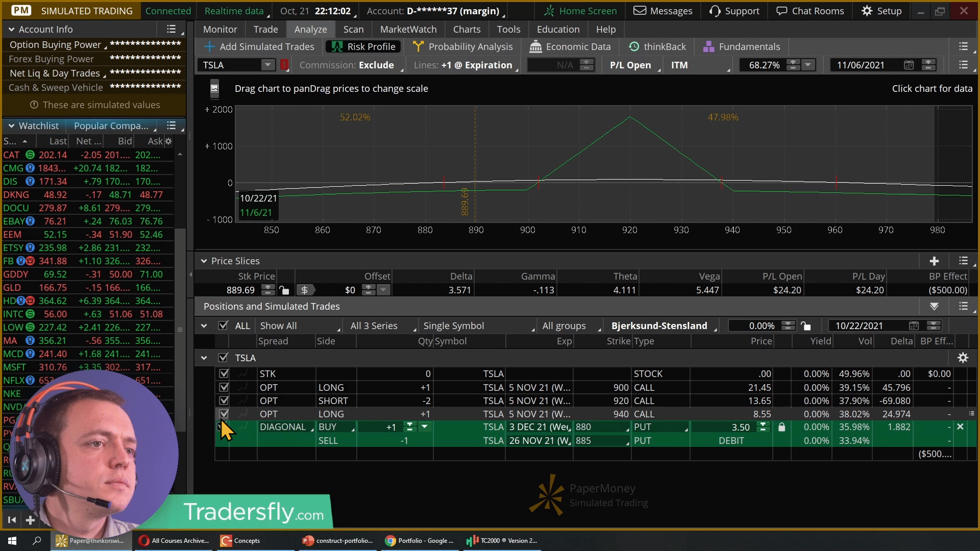Click the 889.69 price slice line
The width and height of the screenshot is (980, 551).
coord(475,163)
